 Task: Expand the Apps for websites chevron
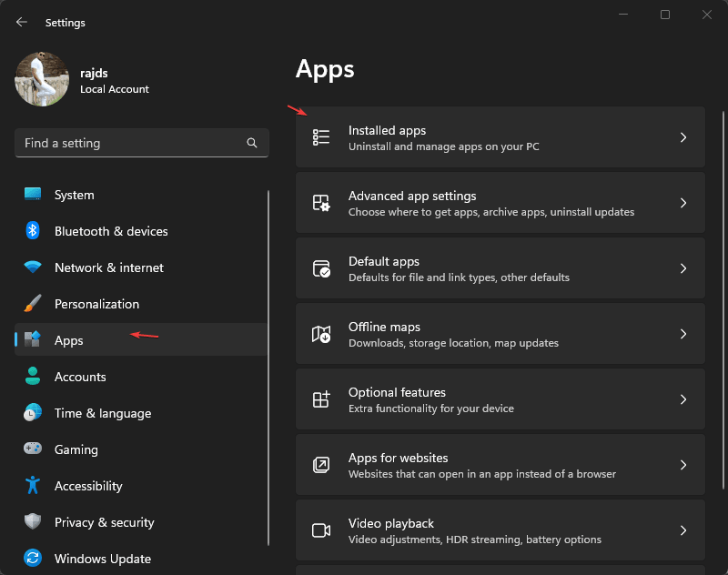683,465
